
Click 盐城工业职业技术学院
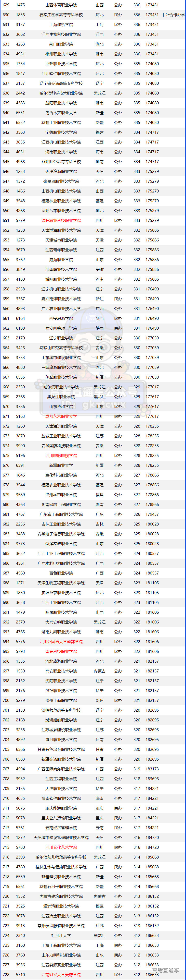click(x=61, y=436)
